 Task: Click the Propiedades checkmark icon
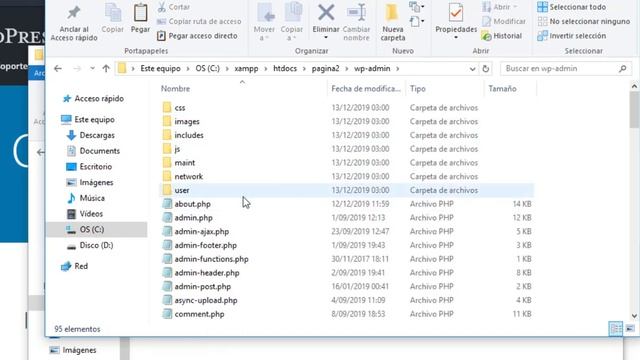click(456, 13)
